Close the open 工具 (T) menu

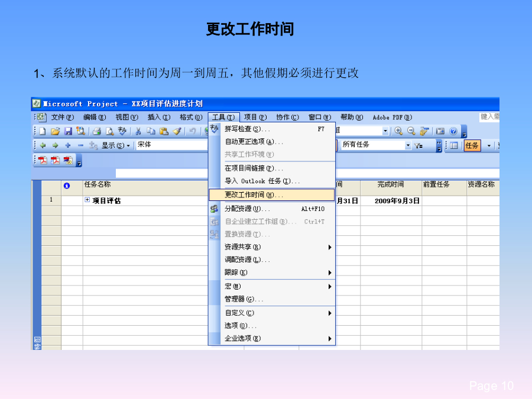[x=223, y=118]
